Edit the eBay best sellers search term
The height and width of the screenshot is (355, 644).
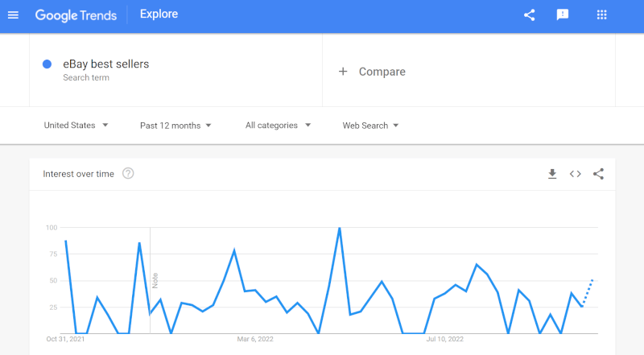pyautogui.click(x=106, y=64)
